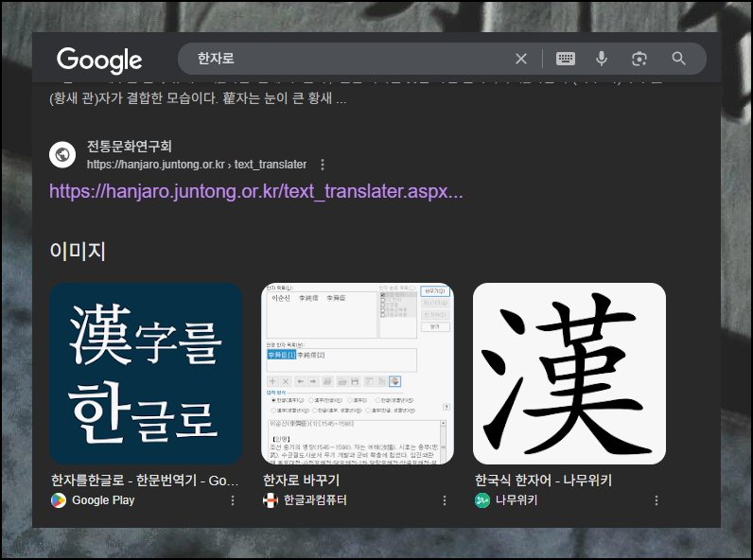This screenshot has width=753, height=560.
Task: Open the on-screen keyboard input tool
Action: 566,59
